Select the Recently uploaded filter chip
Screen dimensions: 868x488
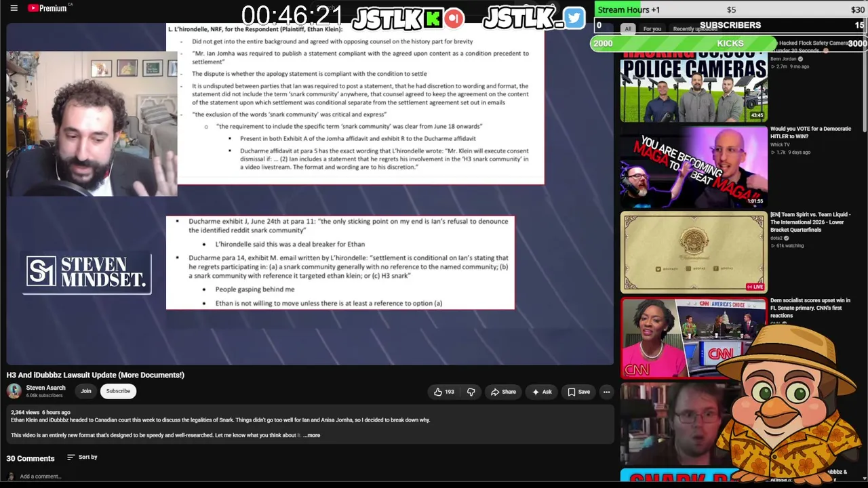pos(695,28)
